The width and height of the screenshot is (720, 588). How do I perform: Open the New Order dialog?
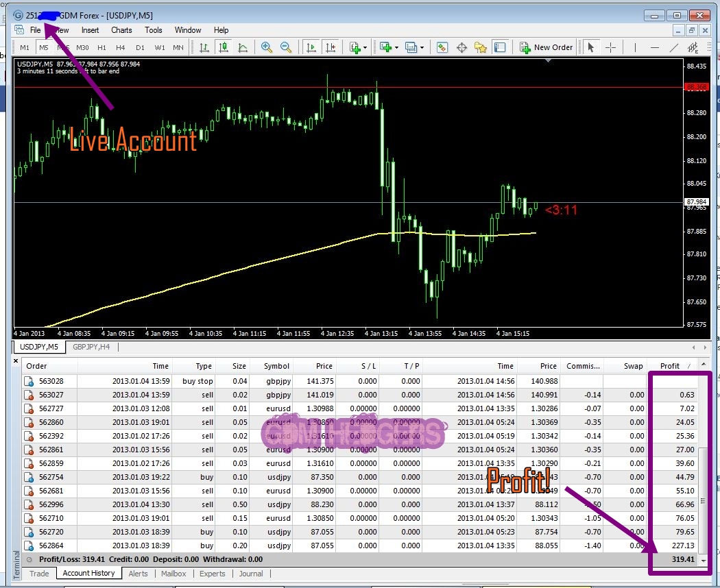click(546, 47)
